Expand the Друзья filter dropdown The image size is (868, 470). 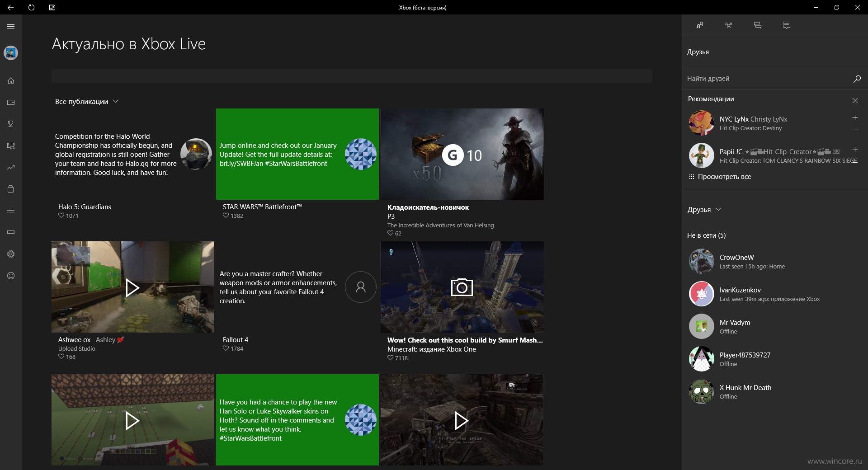704,210
